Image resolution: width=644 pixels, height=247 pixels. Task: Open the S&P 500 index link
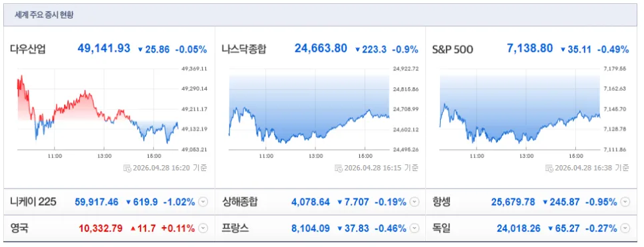[x=452, y=50]
